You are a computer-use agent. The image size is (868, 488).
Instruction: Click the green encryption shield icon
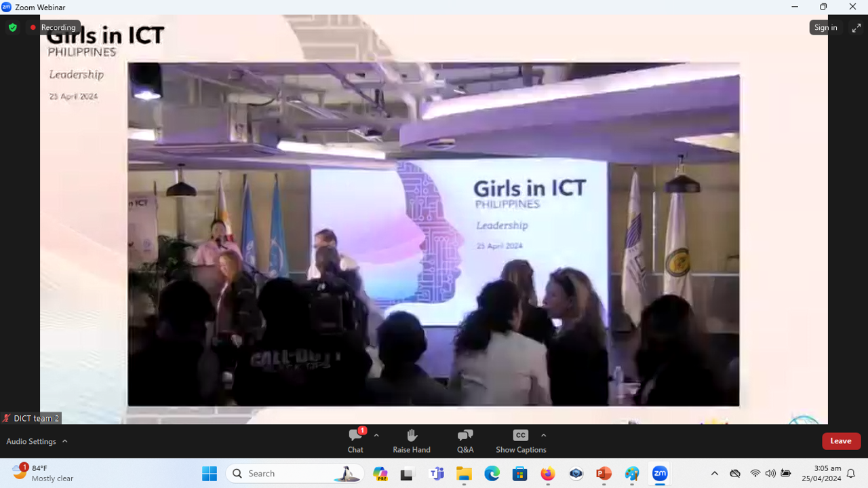pos(12,28)
